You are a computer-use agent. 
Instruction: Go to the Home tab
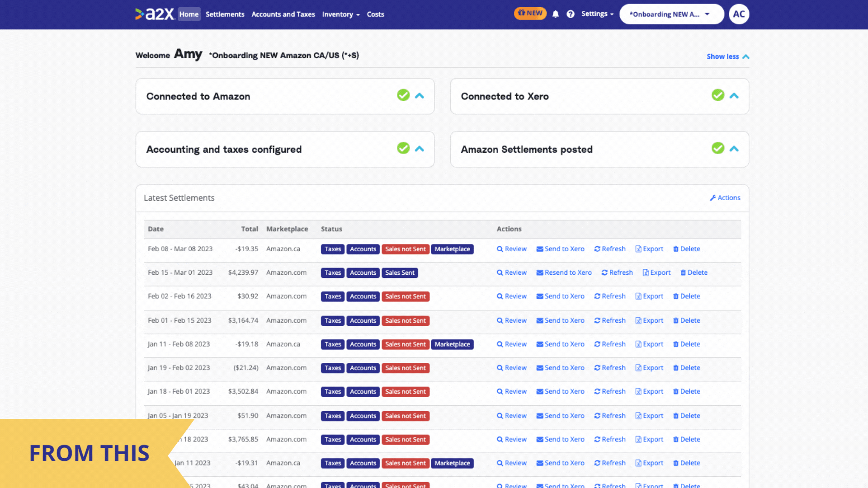pos(189,14)
